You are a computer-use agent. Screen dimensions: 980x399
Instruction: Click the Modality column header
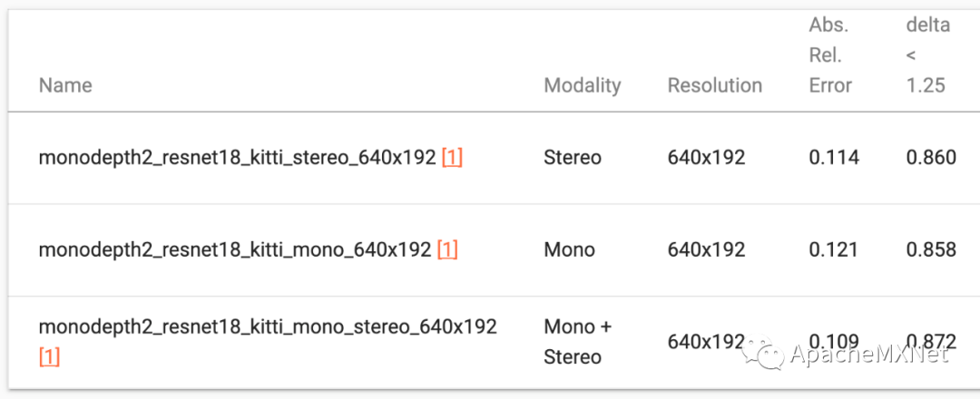(582, 85)
